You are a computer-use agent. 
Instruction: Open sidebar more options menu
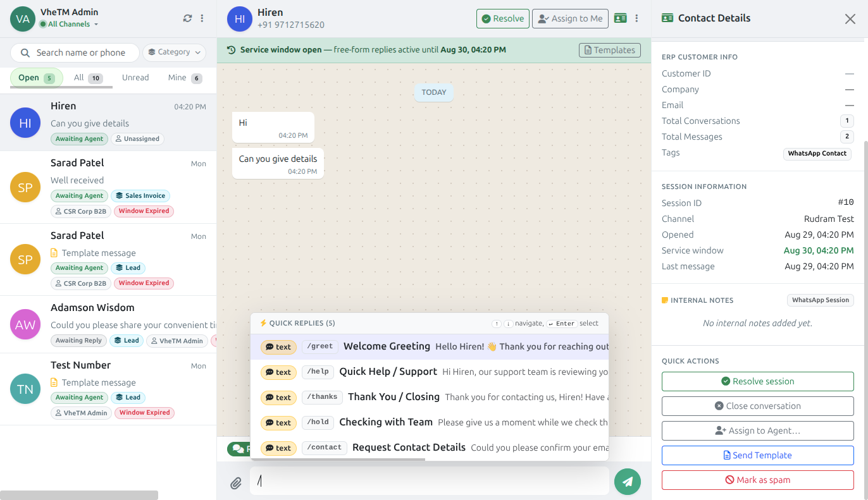pyautogui.click(x=202, y=18)
